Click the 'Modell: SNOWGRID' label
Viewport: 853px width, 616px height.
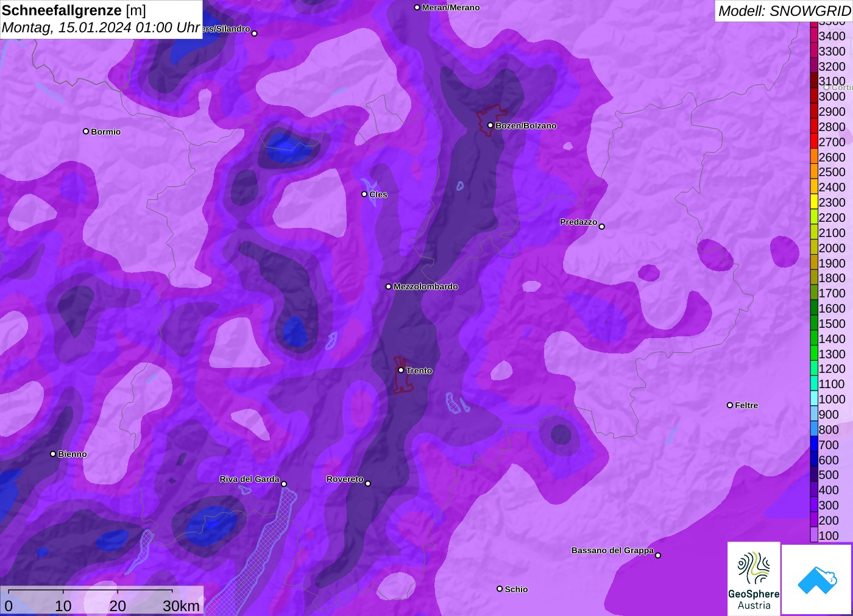(784, 11)
